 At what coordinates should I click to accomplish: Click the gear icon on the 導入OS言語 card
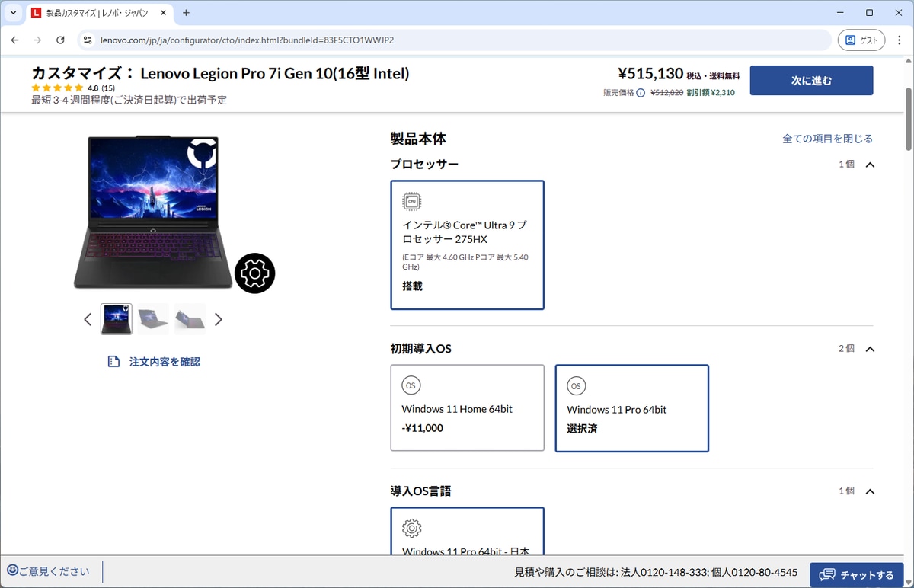[411, 528]
